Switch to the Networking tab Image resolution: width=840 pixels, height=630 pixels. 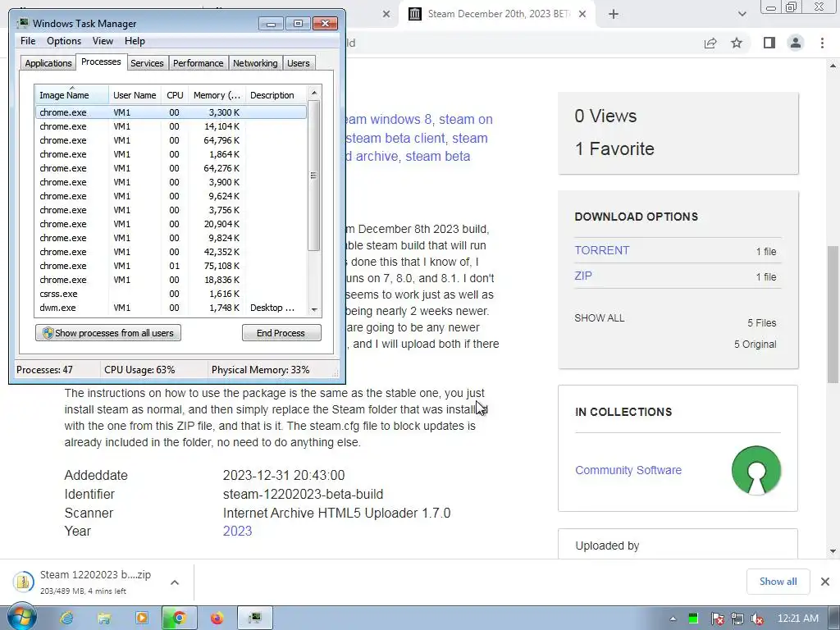[x=255, y=63]
